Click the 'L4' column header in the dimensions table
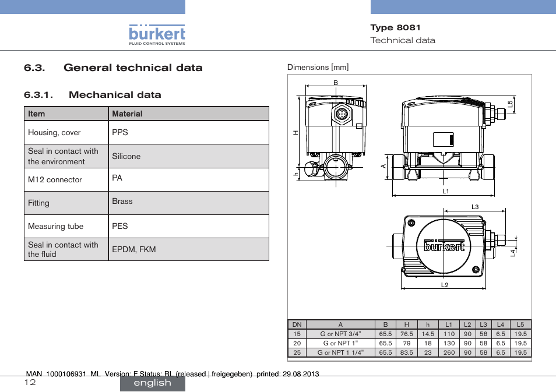The height and width of the screenshot is (392, 556). (x=500, y=324)
